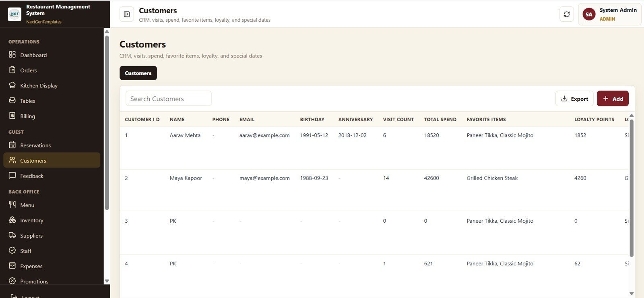This screenshot has height=298, width=644.
Task: Click the NextGenTemplates link text
Action: tap(44, 22)
